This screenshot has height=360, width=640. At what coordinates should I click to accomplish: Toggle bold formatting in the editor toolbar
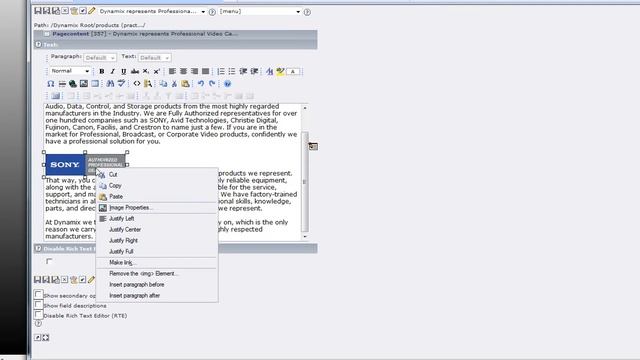coord(102,71)
